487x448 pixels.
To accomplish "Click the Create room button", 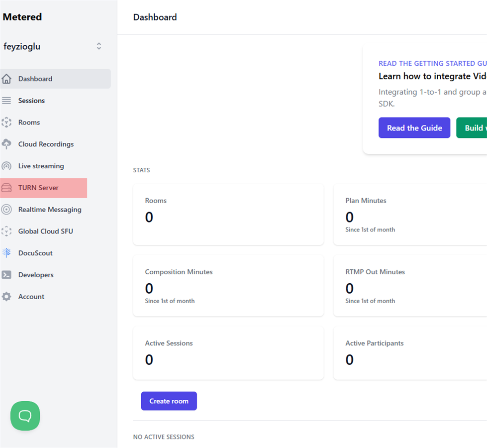I will click(169, 401).
